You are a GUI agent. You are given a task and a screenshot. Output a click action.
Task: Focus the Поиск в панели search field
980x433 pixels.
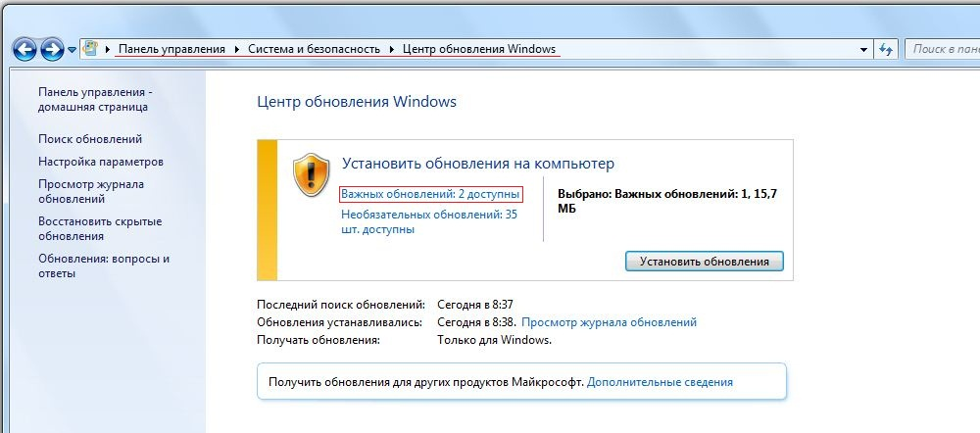[x=943, y=49]
